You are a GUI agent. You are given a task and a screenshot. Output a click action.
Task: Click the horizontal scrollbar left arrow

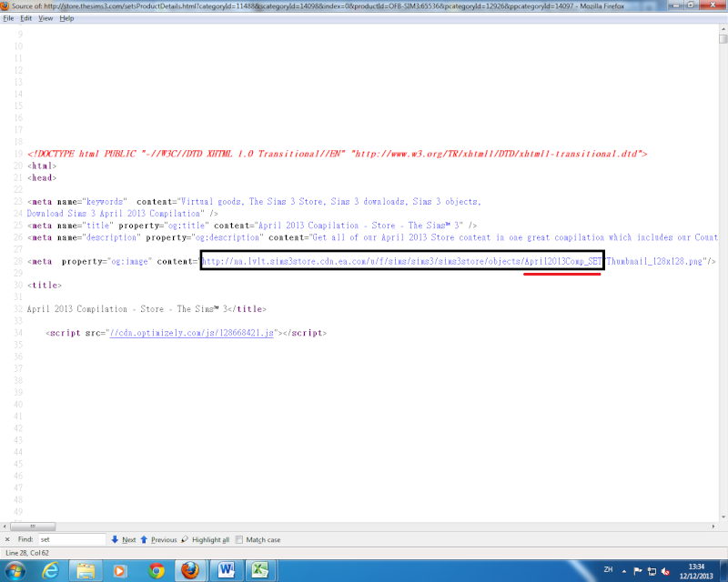[x=5, y=527]
